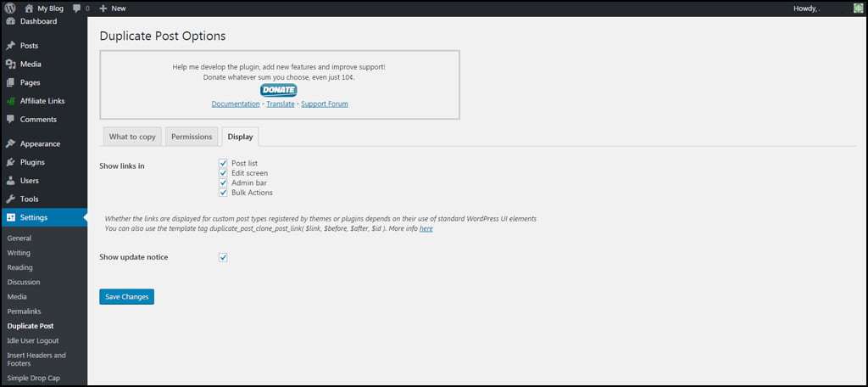The image size is (868, 387).
Task: Open Permalinks settings submenu
Action: 25,311
